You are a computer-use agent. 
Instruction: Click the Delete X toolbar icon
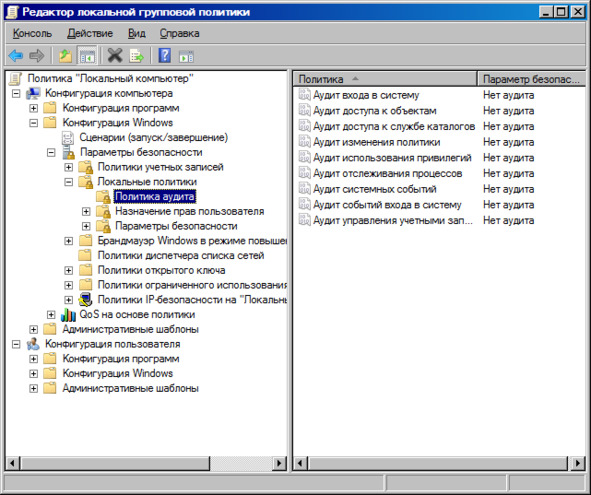point(115,56)
